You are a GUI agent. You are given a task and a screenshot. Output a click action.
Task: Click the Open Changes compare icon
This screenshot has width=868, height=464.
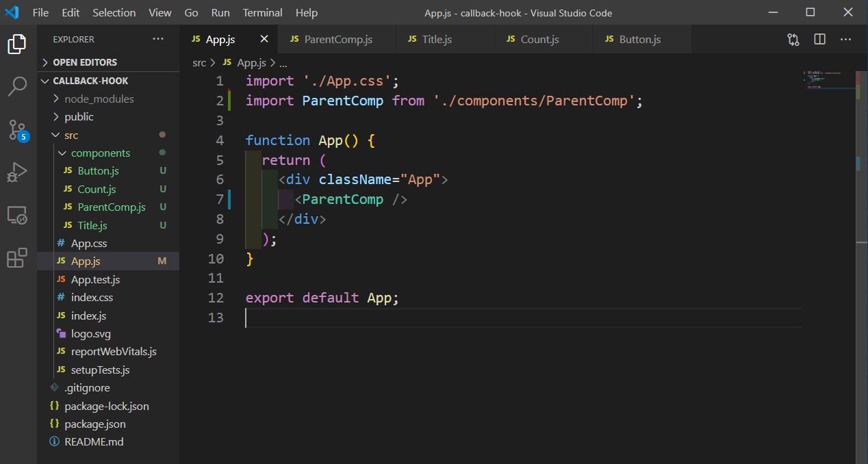793,39
